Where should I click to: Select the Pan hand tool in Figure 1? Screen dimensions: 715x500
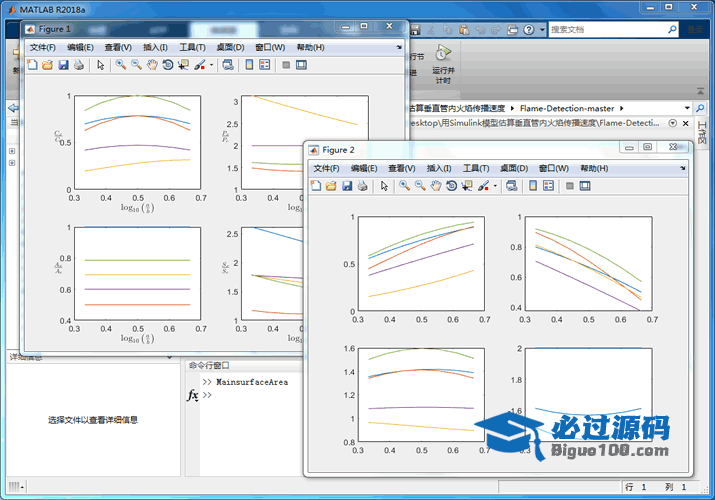click(x=152, y=65)
